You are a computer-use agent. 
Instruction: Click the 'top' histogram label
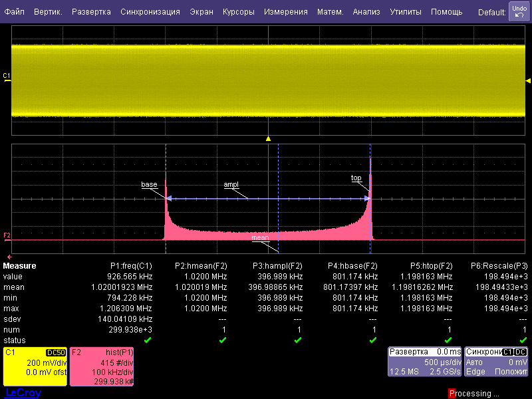(x=356, y=178)
